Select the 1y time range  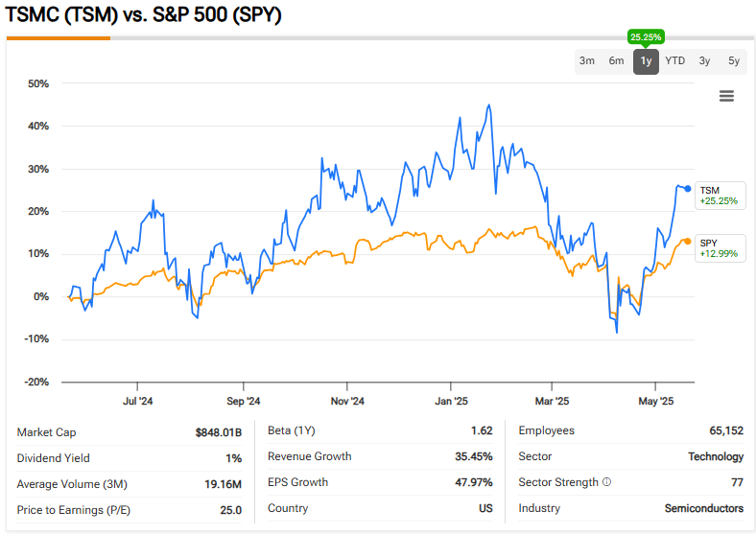[x=646, y=61]
